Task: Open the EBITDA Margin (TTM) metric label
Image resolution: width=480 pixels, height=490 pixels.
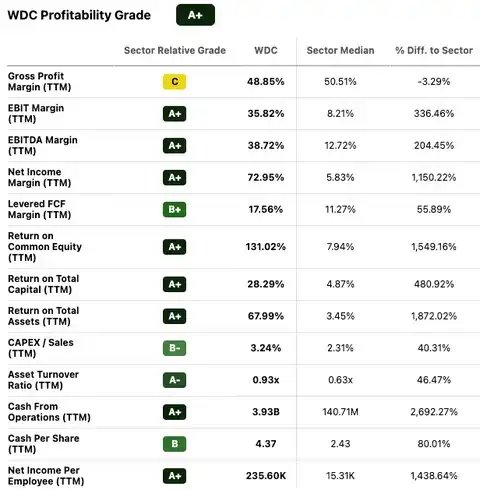Action: click(43, 145)
